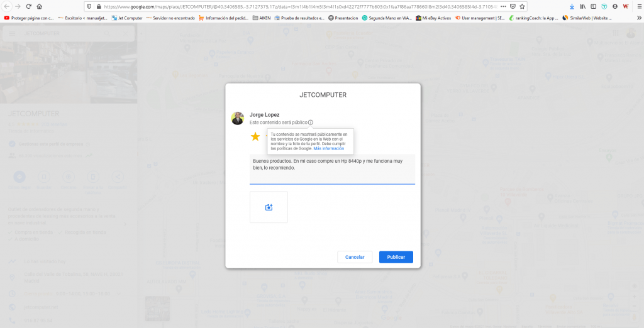Open the AIKEN bookmarks folder
The height and width of the screenshot is (328, 644).
262,18
